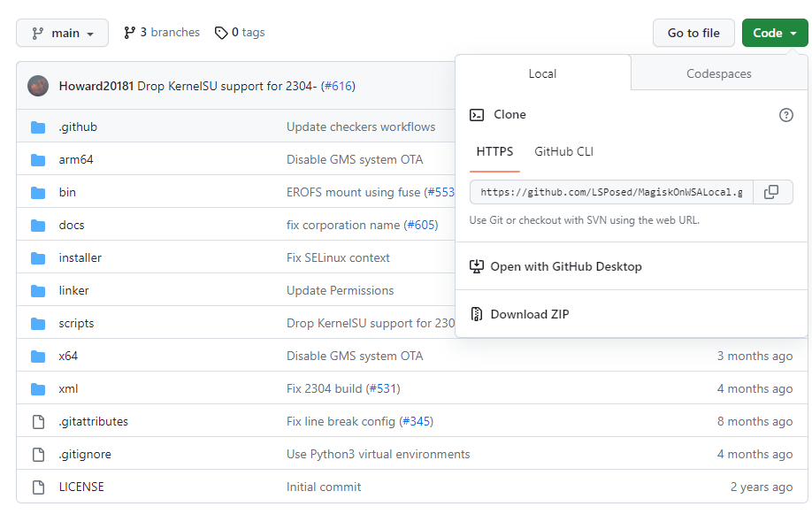Screen dimensions: 812x514
Task: Click the GitHub Desktop download icon
Action: click(477, 267)
